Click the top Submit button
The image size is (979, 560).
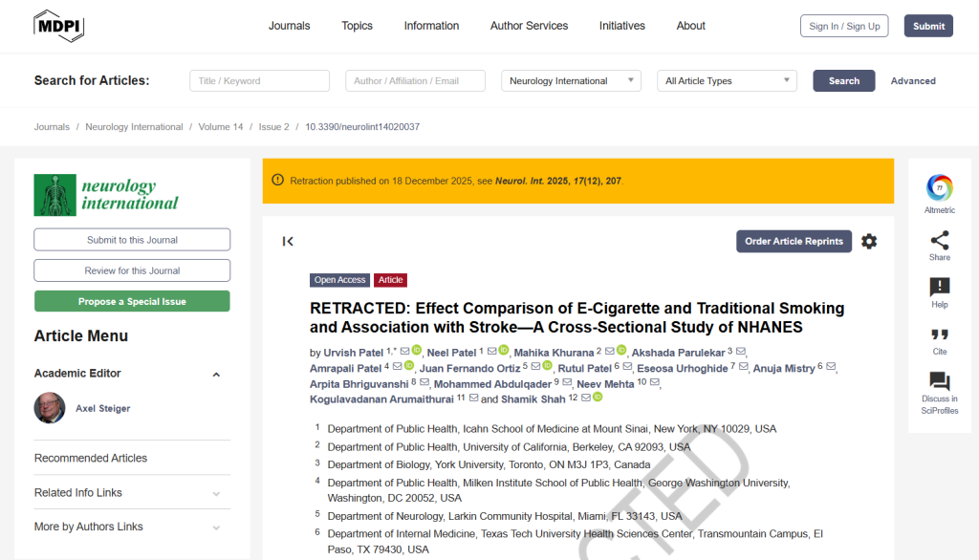pyautogui.click(x=928, y=26)
